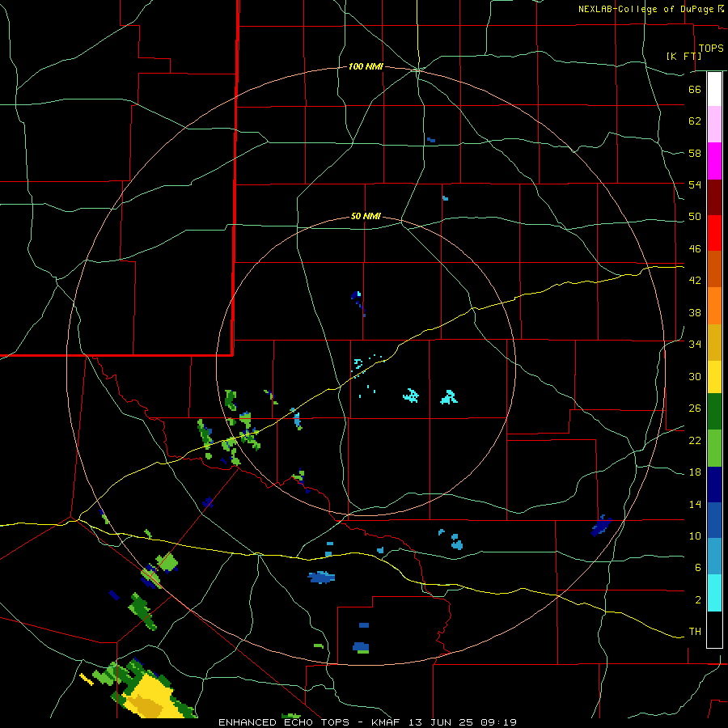Click the 'TH' legend label
Screen dimensions: 728x728
point(695,632)
